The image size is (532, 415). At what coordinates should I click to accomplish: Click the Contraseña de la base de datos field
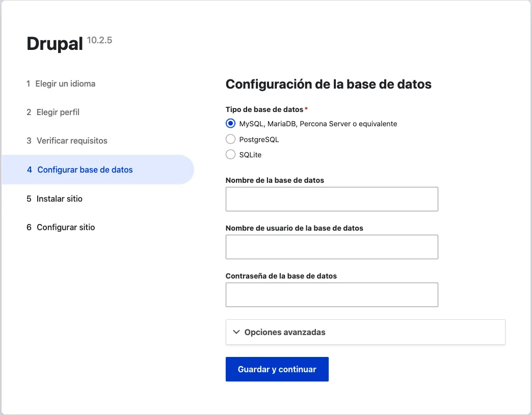332,294
